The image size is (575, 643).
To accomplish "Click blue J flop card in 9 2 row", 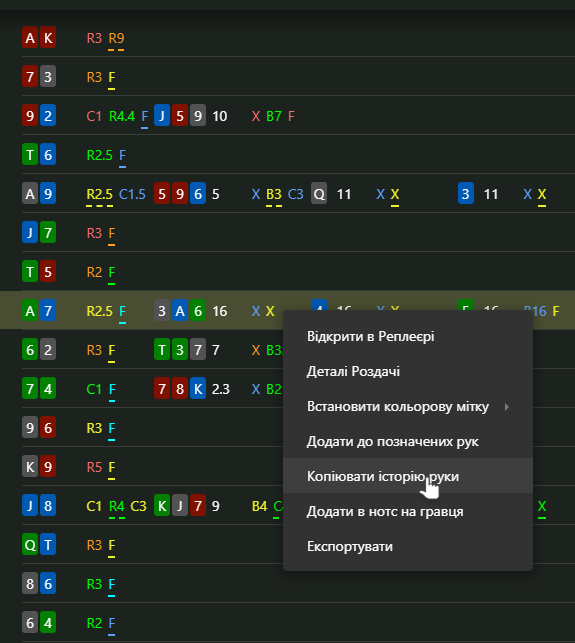I will 162,116.
